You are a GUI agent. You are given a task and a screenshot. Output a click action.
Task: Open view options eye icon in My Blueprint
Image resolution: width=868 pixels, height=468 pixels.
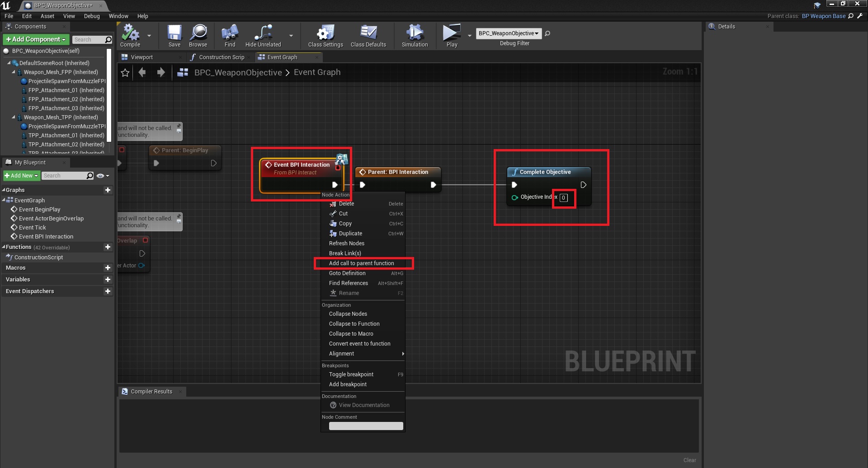point(103,176)
